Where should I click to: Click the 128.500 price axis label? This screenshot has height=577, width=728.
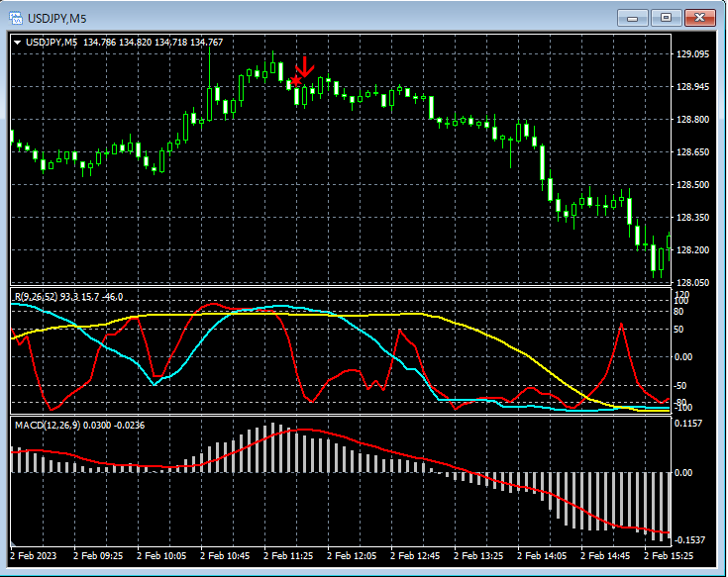click(x=693, y=185)
